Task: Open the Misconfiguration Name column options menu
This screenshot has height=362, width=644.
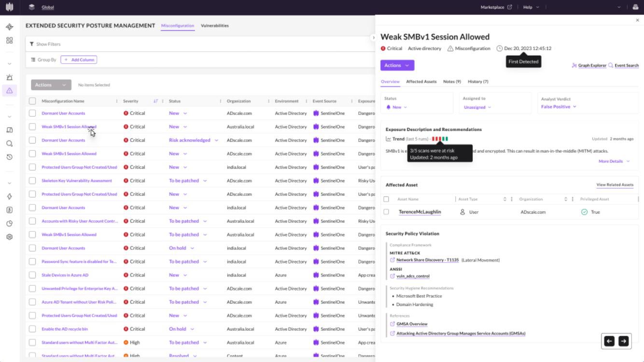Action: (117, 101)
